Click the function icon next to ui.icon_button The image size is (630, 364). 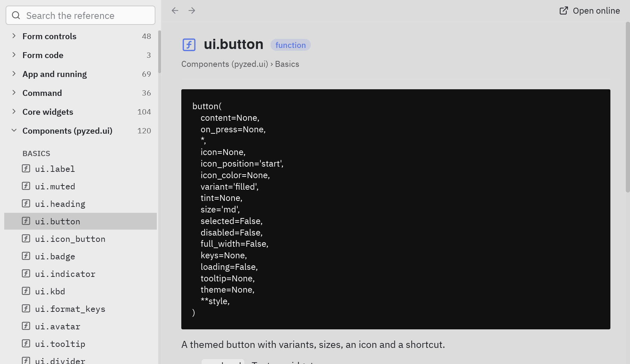coord(26,238)
